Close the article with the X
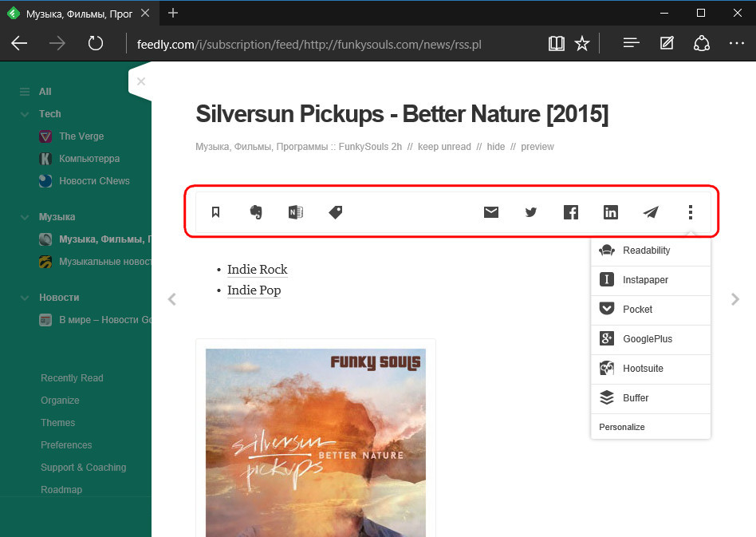Screen dimensions: 756x537 pyautogui.click(x=141, y=81)
